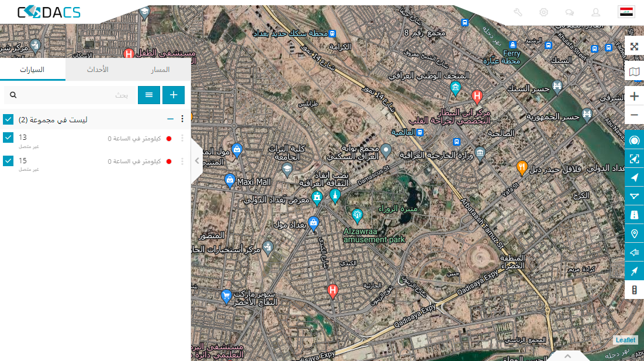Expand the bottom panel chevron
The width and height of the screenshot is (644, 361).
(x=567, y=356)
